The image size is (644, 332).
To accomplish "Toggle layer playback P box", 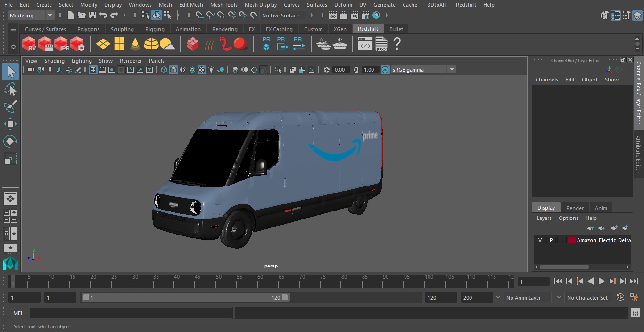I will (x=551, y=240).
